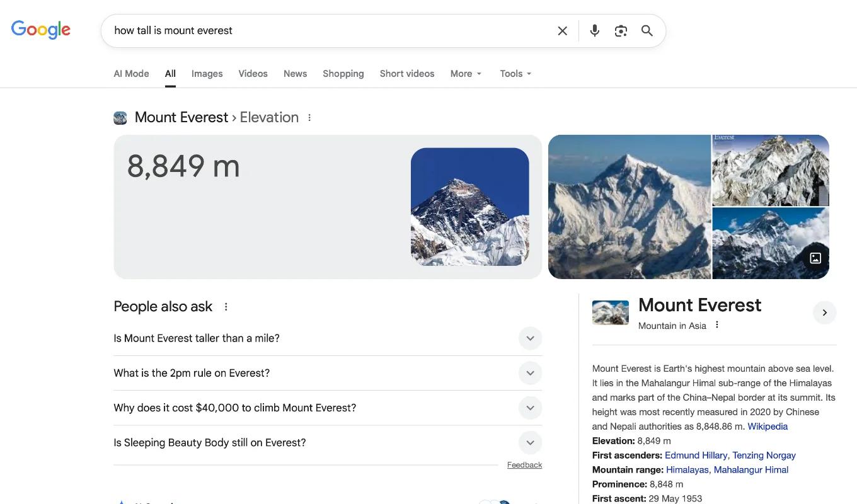Image resolution: width=857 pixels, height=504 pixels.
Task: Open three-dot menu beside Mountain in Asia
Action: point(716,325)
